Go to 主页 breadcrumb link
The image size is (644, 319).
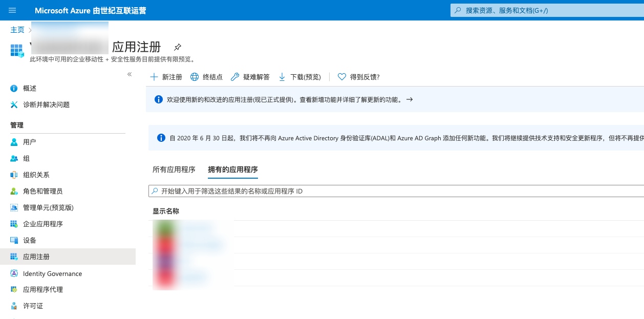click(x=17, y=30)
